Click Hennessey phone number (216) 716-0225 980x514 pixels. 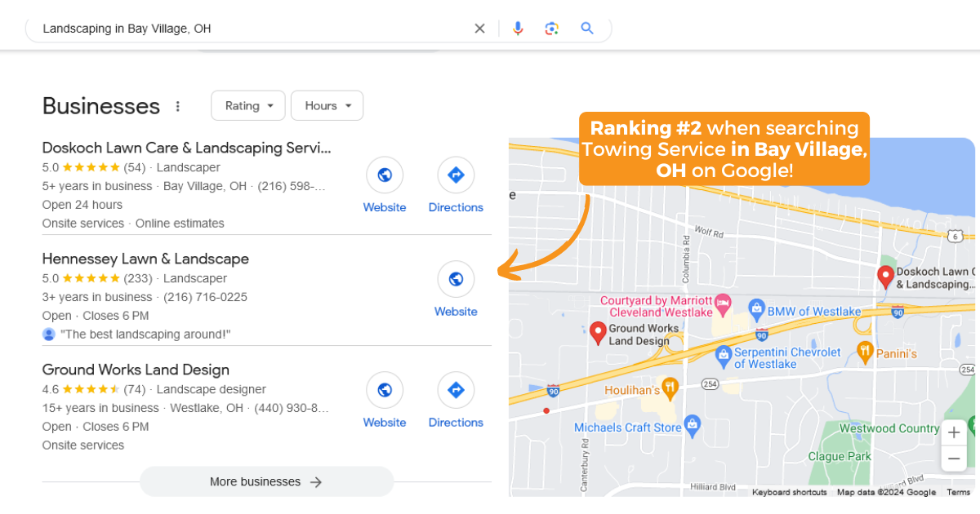click(205, 297)
